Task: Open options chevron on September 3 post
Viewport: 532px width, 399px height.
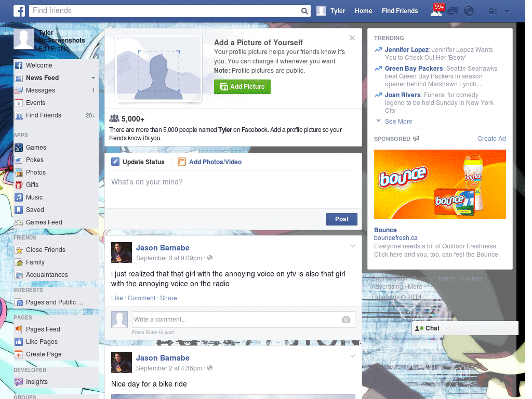Action: pos(353,246)
